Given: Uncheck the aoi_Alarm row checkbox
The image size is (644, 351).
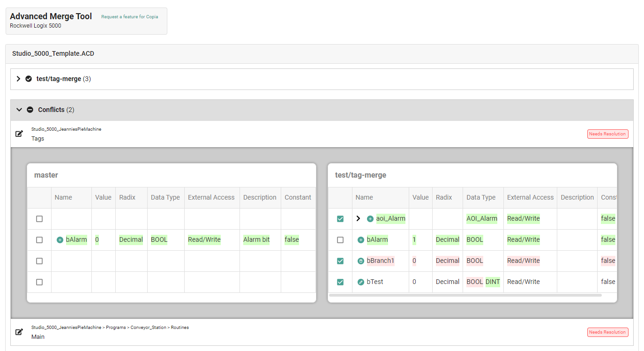Looking at the screenshot, I should point(340,219).
